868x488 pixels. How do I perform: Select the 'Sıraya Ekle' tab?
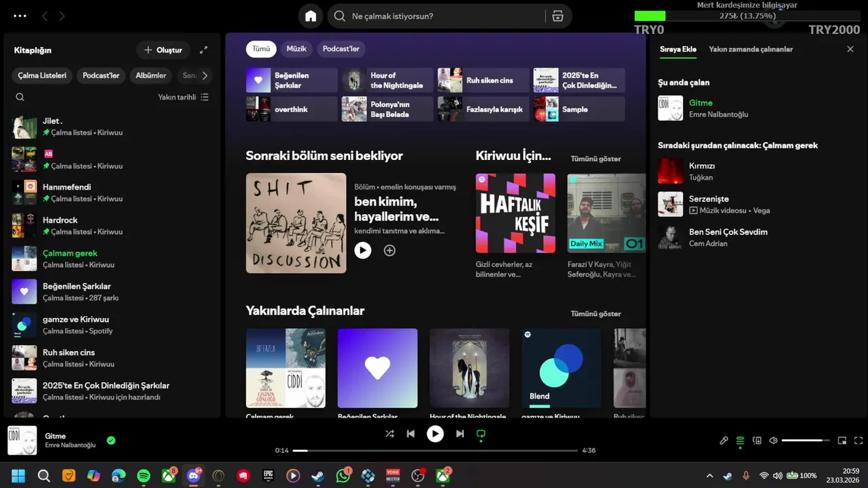678,49
